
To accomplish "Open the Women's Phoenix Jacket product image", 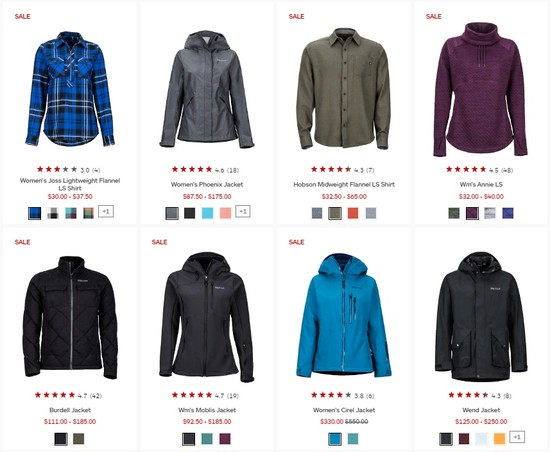I will [207, 89].
